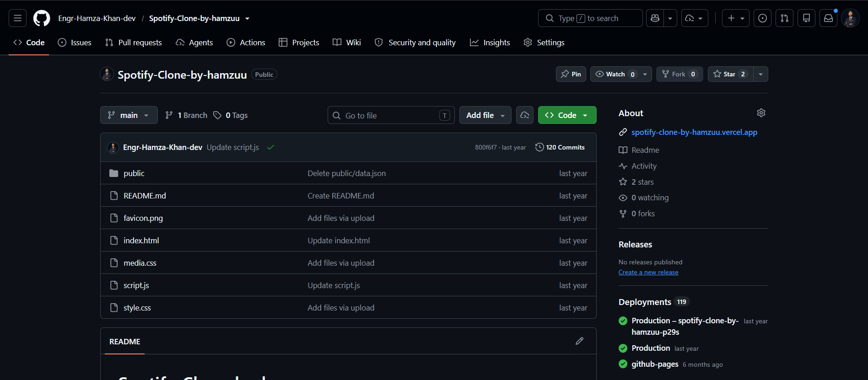
Task: Open user profile avatar menu
Action: coord(850,18)
